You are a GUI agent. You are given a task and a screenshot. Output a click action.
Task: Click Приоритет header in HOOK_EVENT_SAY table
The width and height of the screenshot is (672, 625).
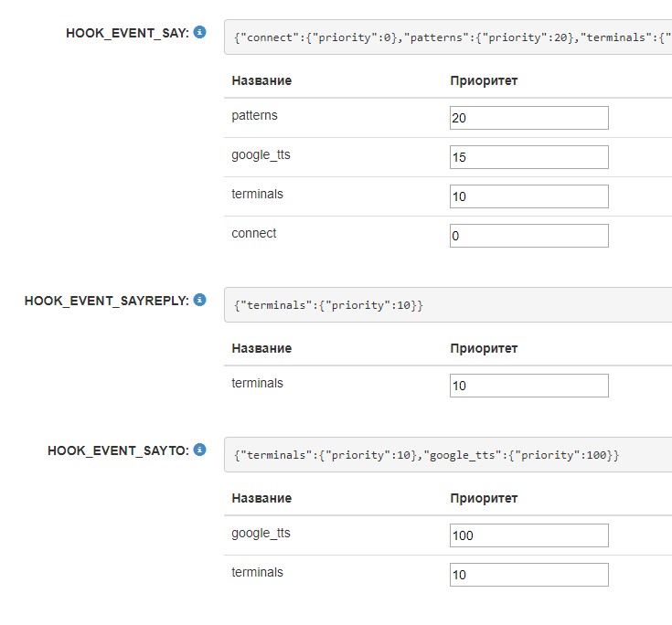point(484,80)
